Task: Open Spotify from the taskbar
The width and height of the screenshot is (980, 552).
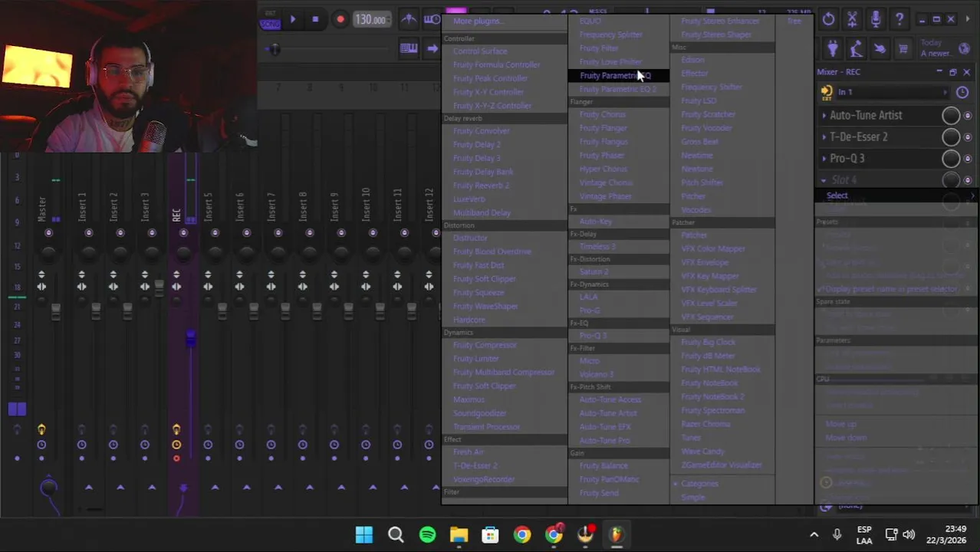Action: 427,534
